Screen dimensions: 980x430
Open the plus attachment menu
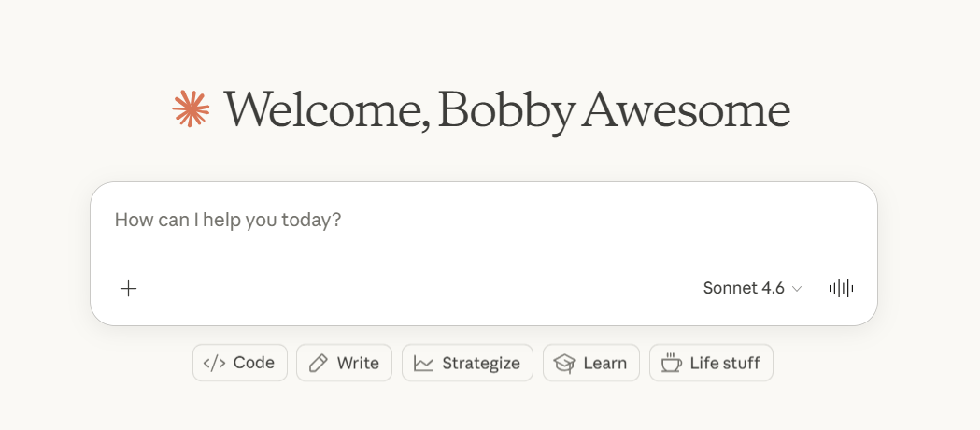[129, 288]
